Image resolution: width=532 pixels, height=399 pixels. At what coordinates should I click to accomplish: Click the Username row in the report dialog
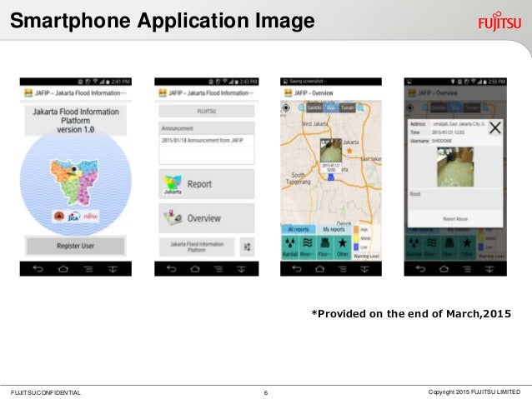tap(448, 141)
